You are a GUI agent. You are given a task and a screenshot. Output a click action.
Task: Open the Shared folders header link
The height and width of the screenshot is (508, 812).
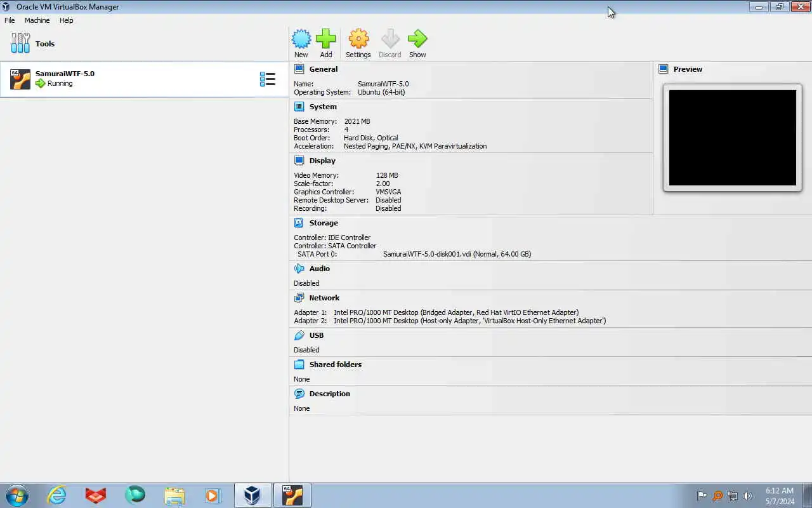pyautogui.click(x=336, y=364)
